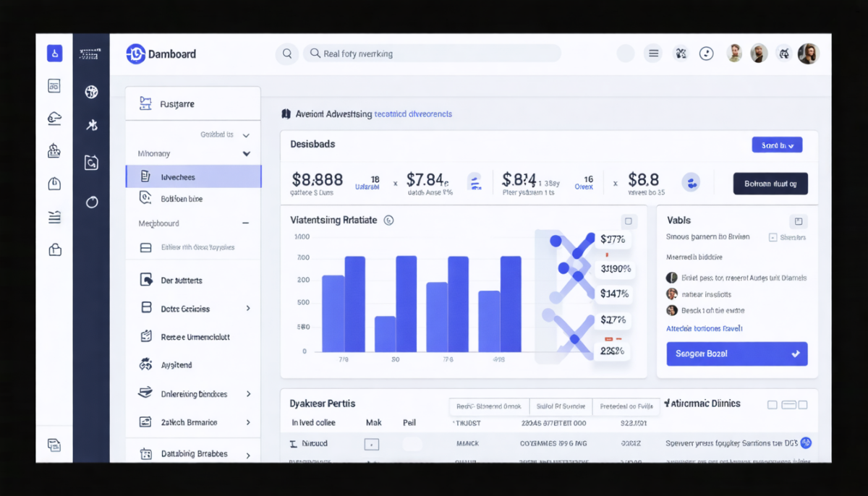
Task: Click the blue tecatniod diveorencts link
Action: (413, 114)
